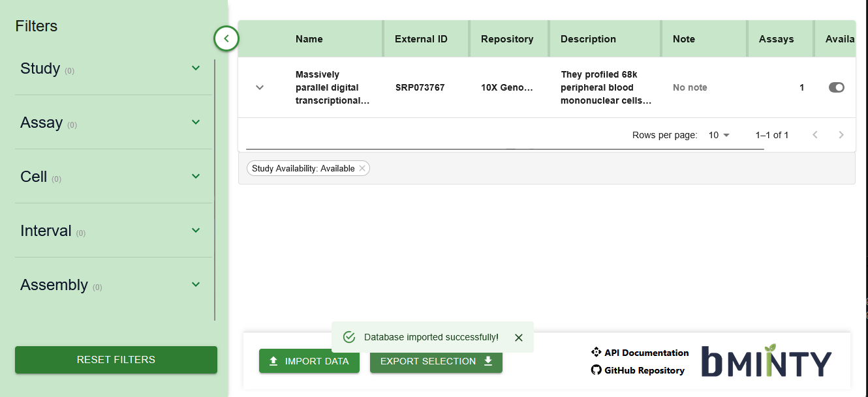Select the upload icon on Import Data
The width and height of the screenshot is (868, 397).
tap(274, 360)
